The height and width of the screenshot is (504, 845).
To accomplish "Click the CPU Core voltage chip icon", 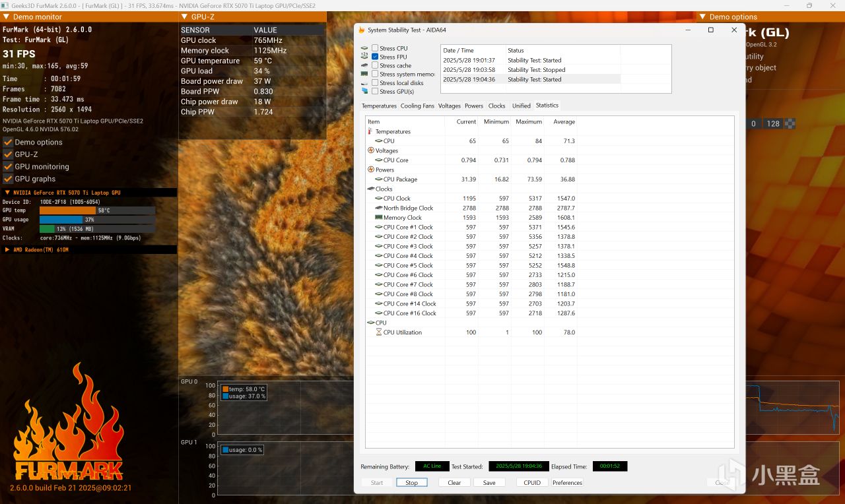I will pos(378,160).
